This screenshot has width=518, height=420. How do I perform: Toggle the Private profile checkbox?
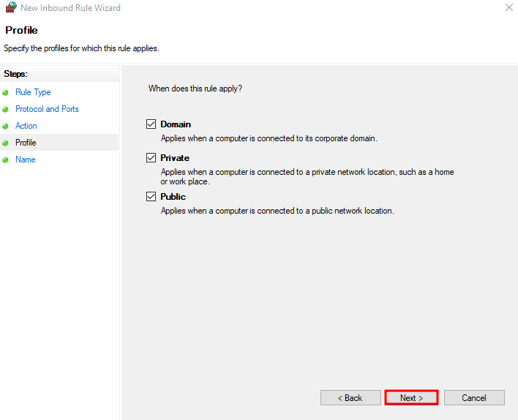(151, 158)
